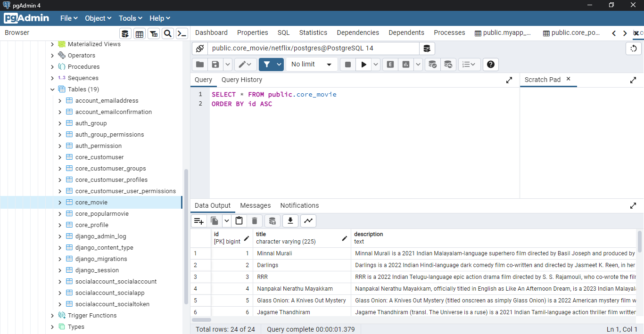Open the Tools menu

click(131, 18)
